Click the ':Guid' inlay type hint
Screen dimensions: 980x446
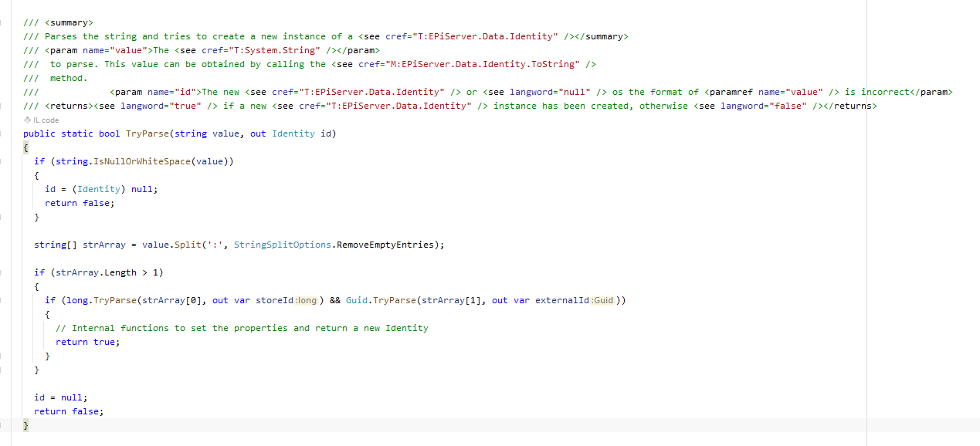(x=603, y=300)
